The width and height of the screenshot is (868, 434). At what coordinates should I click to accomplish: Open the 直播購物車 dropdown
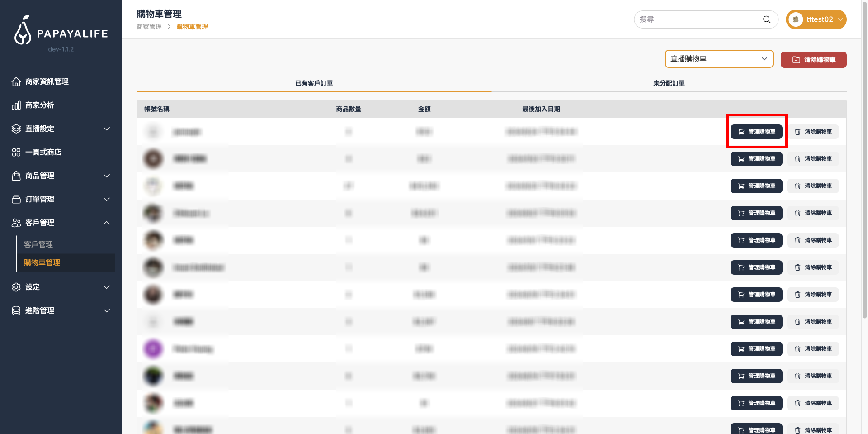[718, 59]
